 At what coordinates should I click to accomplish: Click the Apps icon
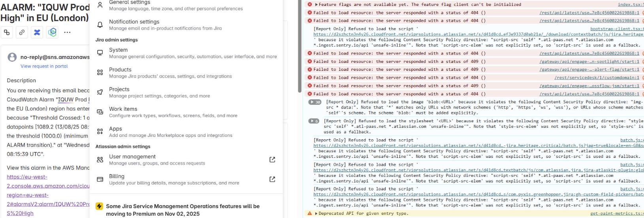click(x=100, y=131)
